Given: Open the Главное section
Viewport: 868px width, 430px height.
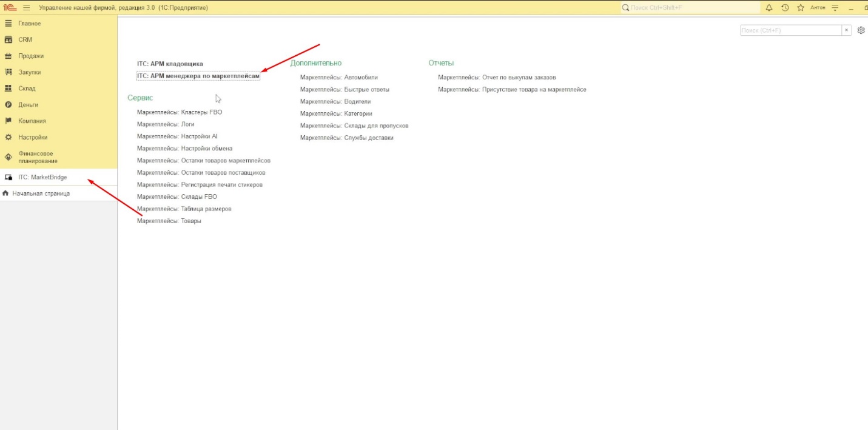Looking at the screenshot, I should [58, 23].
